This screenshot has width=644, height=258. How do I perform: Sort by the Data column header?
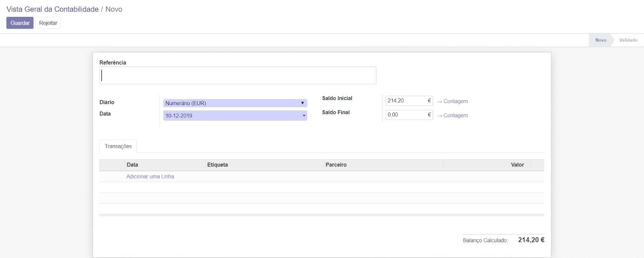coord(132,165)
